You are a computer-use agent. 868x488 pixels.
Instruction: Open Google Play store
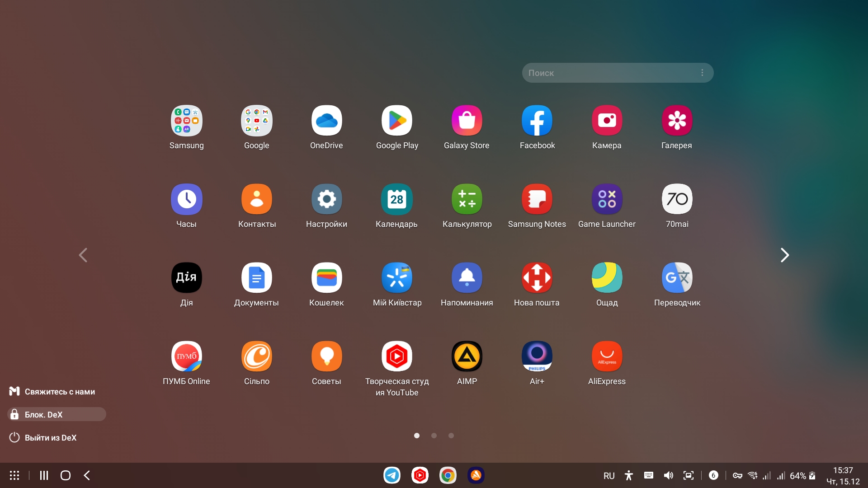point(397,121)
